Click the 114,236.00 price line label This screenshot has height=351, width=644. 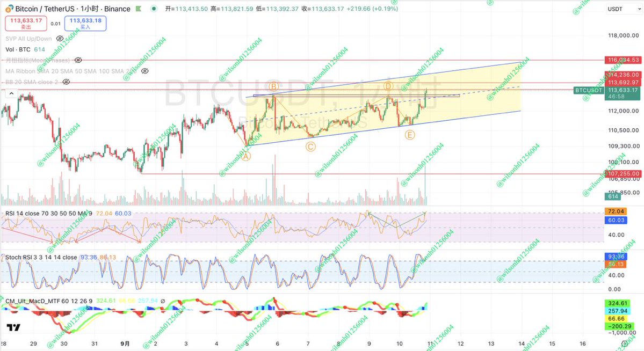coord(623,75)
